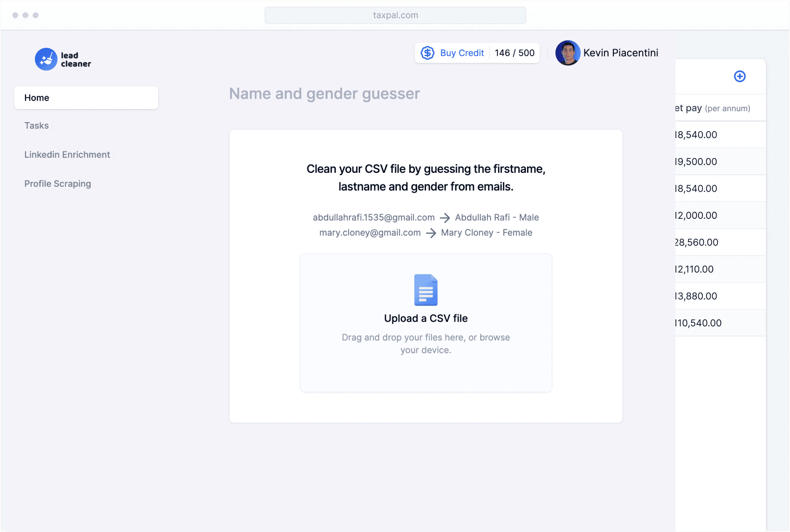Image resolution: width=790 pixels, height=532 pixels.
Task: Click the 28,560.00 pay row
Action: [697, 242]
